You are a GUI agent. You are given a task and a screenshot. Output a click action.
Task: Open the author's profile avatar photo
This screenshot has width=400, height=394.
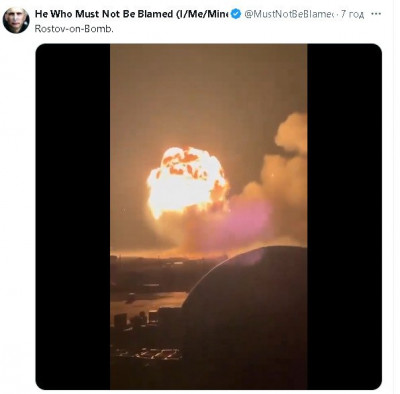tap(16, 20)
